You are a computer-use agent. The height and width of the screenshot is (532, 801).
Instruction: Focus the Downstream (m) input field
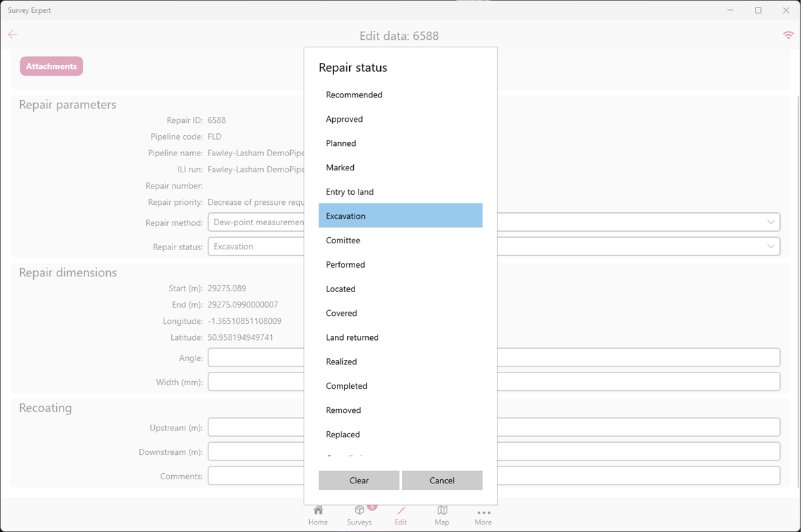[x=494, y=452]
